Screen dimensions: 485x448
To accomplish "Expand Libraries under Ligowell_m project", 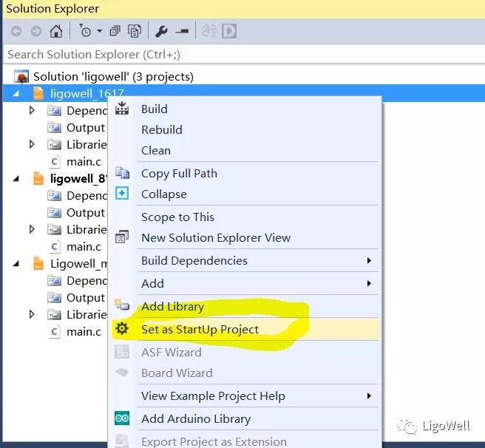I will [x=32, y=314].
